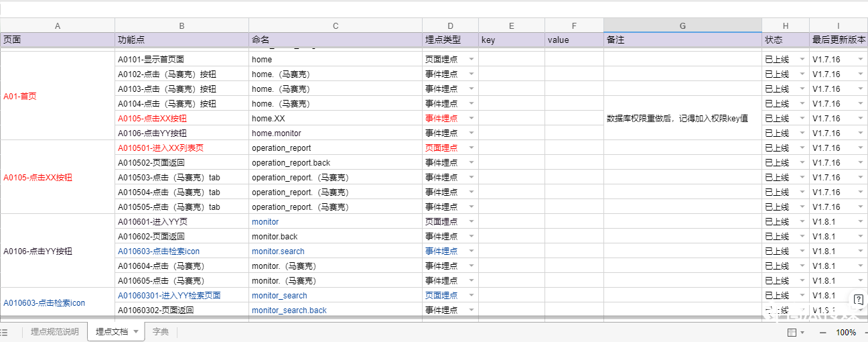The height and width of the screenshot is (342, 868).
Task: Switch to the 埋点规范说明 sheet tab
Action: tap(54, 332)
